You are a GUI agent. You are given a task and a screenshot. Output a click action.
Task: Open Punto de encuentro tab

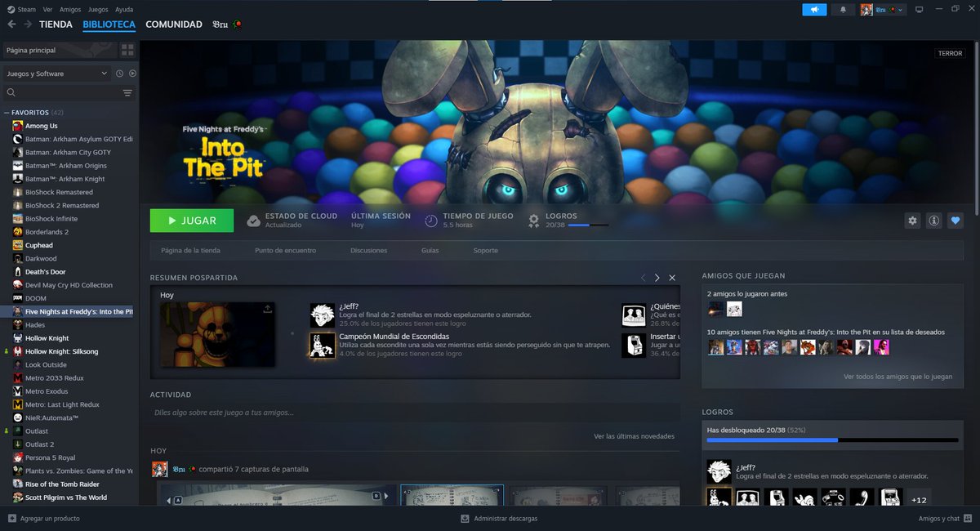point(285,250)
